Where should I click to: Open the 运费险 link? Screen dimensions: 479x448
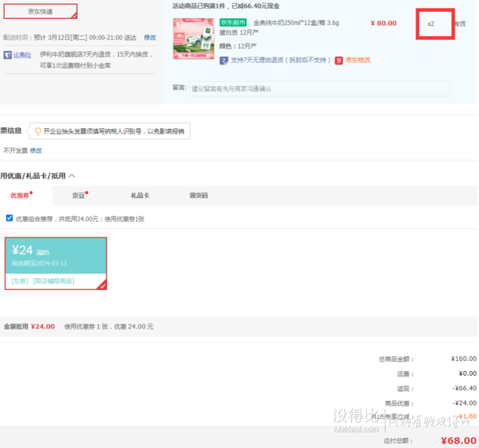pyautogui.click(x=22, y=55)
